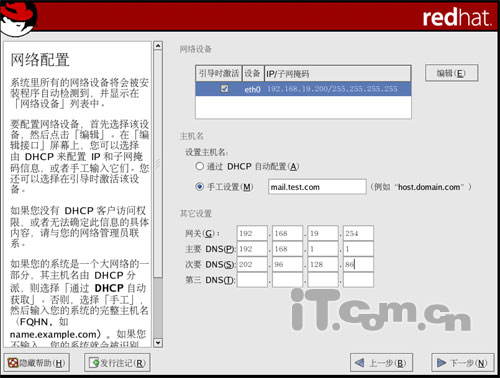This screenshot has height=378, width=500.
Task: Click the 设备 column header
Action: click(253, 73)
